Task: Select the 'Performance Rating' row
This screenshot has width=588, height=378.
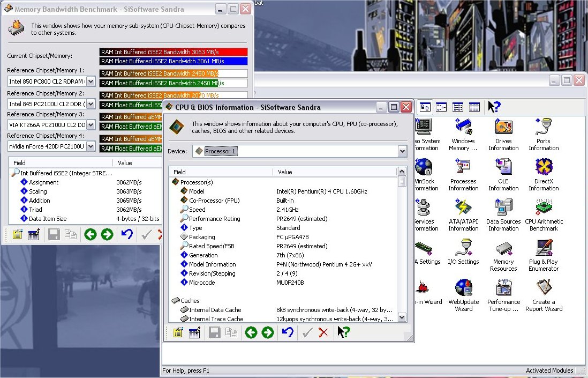Action: click(283, 219)
